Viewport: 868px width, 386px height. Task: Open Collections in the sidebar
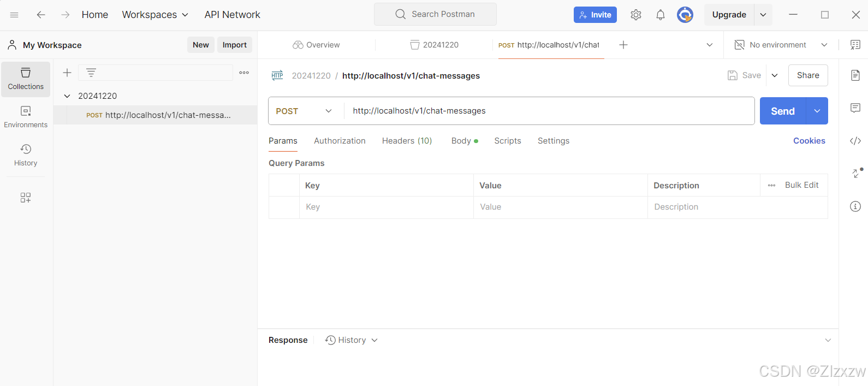pyautogui.click(x=26, y=79)
